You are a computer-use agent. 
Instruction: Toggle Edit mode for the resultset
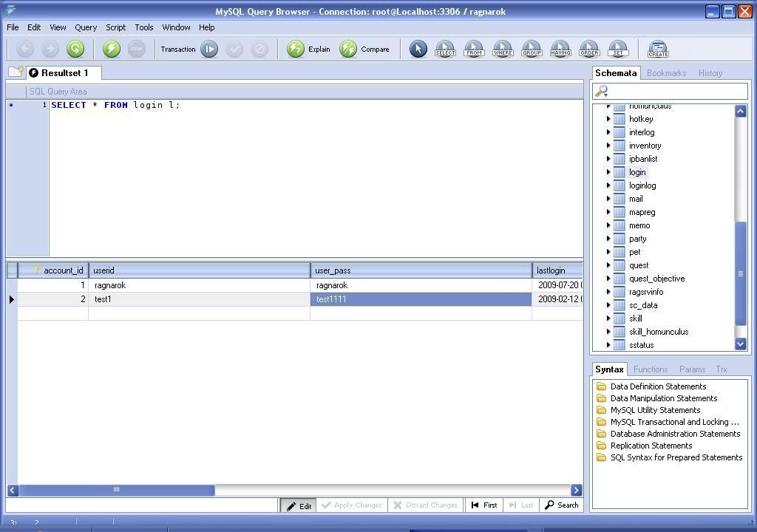[299, 505]
